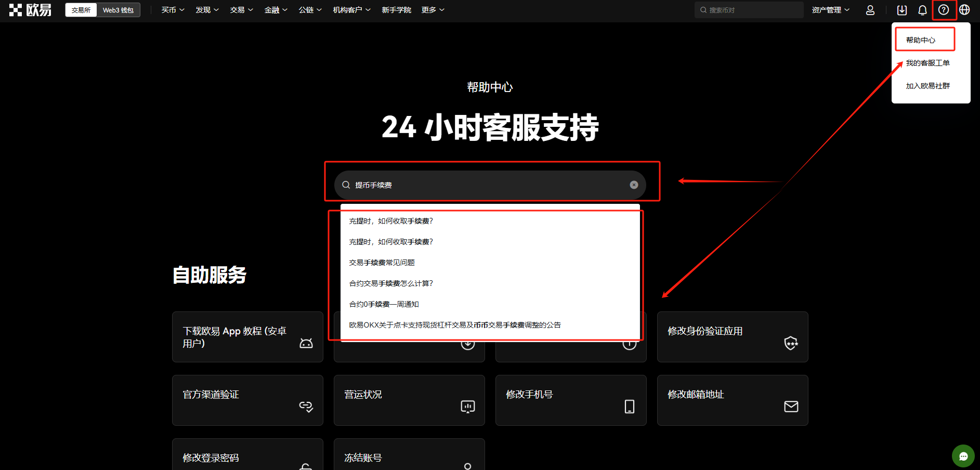Image resolution: width=980 pixels, height=470 pixels.
Task: Click the link icon on 官方渠道验证
Action: 306,406
